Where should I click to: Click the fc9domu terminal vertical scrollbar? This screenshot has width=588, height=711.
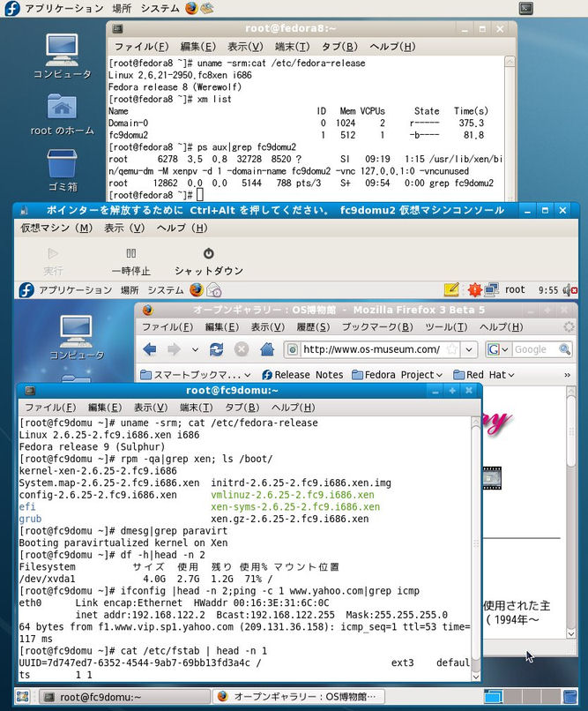click(476, 549)
